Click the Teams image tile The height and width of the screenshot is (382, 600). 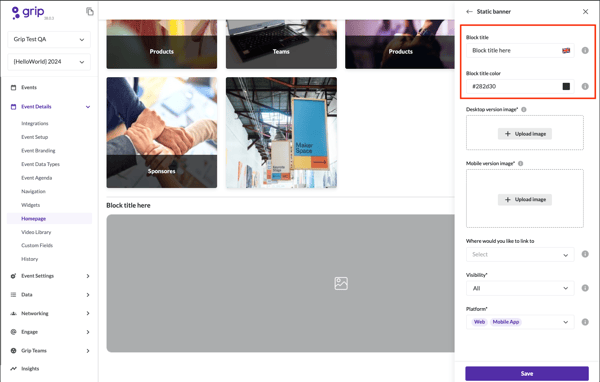click(281, 44)
